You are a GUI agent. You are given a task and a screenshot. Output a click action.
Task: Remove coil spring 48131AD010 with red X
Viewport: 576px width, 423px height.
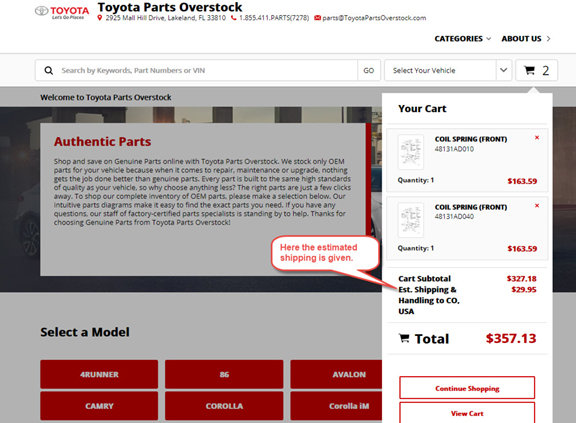click(x=537, y=138)
